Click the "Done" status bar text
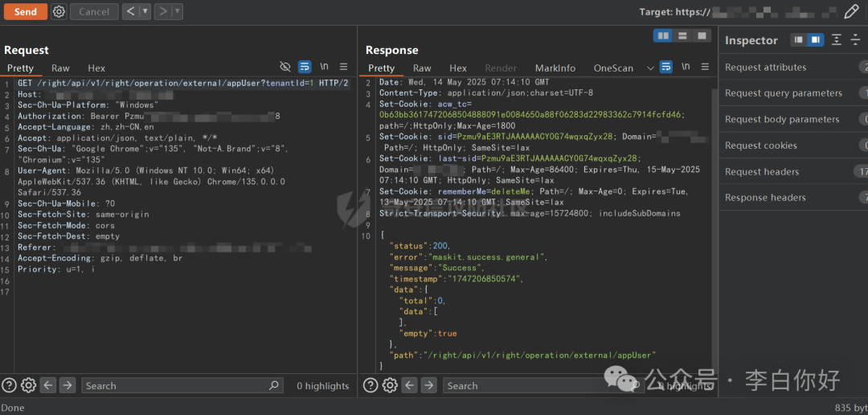 (x=13, y=408)
